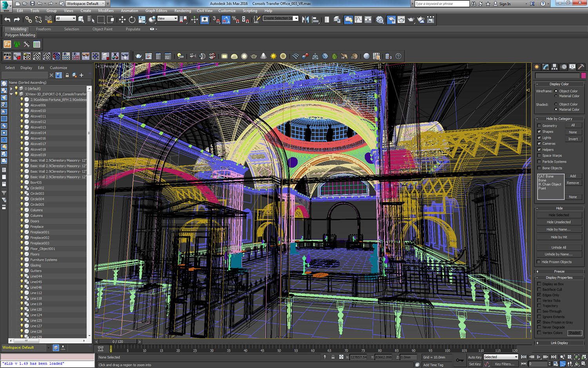
Task: Open the Curve Editor from the toolbar
Action: coord(358,20)
